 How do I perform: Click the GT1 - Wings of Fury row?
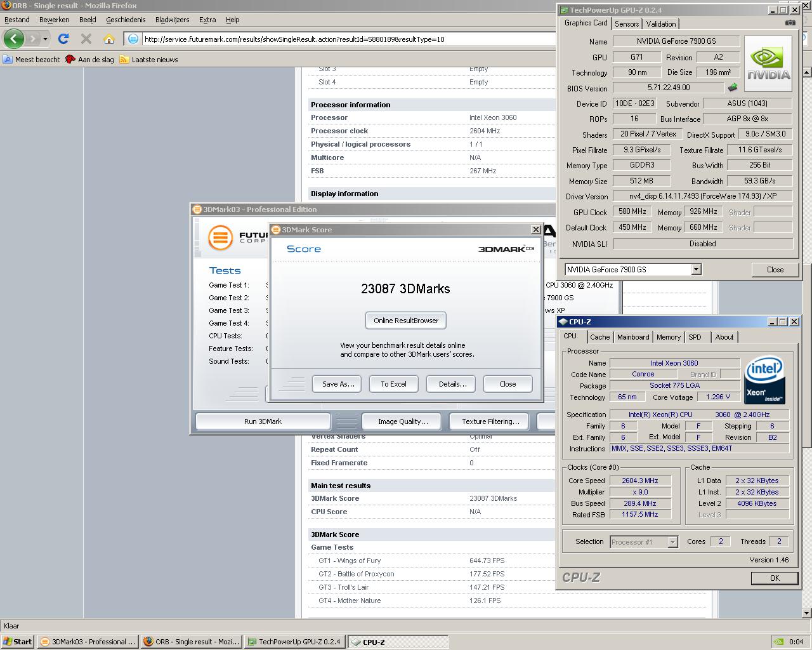click(431, 560)
